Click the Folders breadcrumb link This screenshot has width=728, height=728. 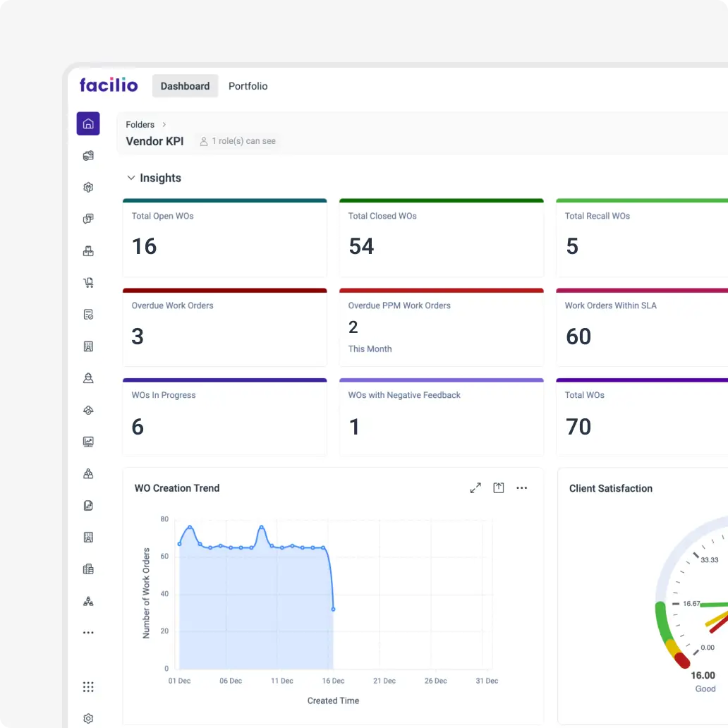pos(140,124)
